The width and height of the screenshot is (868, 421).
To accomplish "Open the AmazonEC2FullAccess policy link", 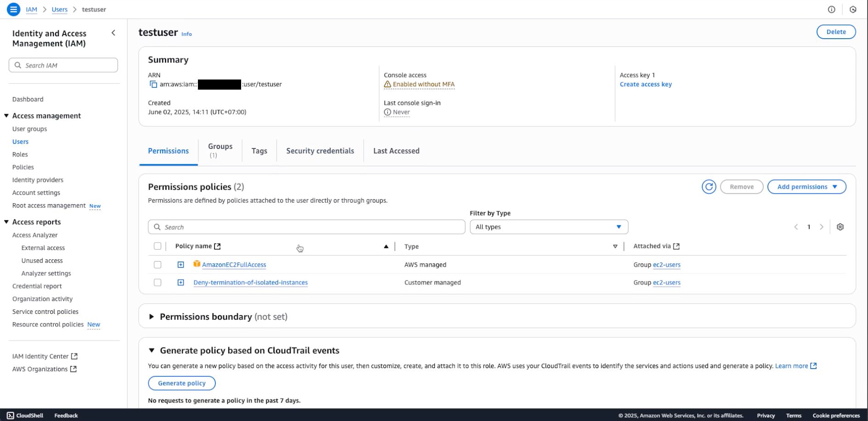I will (x=234, y=265).
